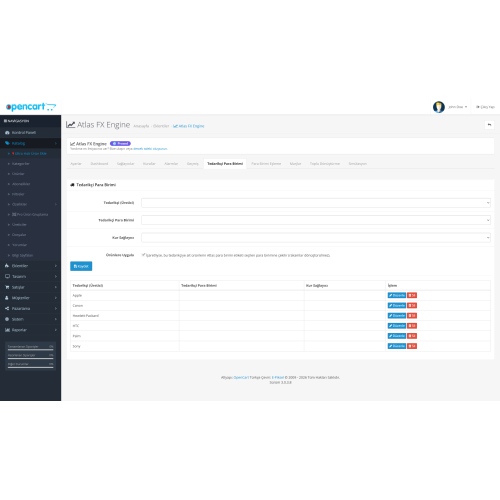Image resolution: width=500 pixels, height=500 pixels.
Task: Switch to the Dashboard tab
Action: point(99,164)
